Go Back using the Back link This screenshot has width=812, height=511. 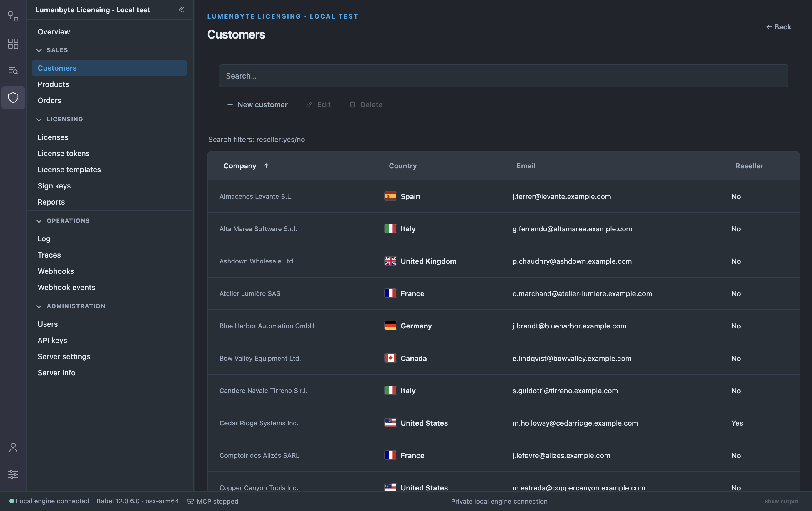pos(778,27)
